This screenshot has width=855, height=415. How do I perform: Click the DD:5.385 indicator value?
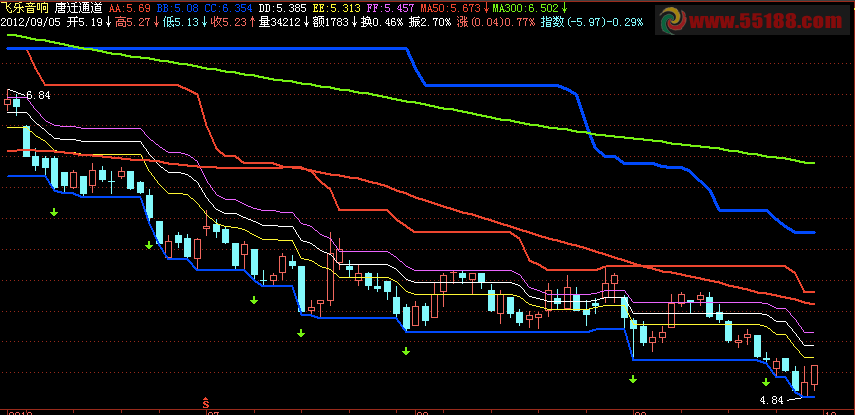tap(281, 9)
